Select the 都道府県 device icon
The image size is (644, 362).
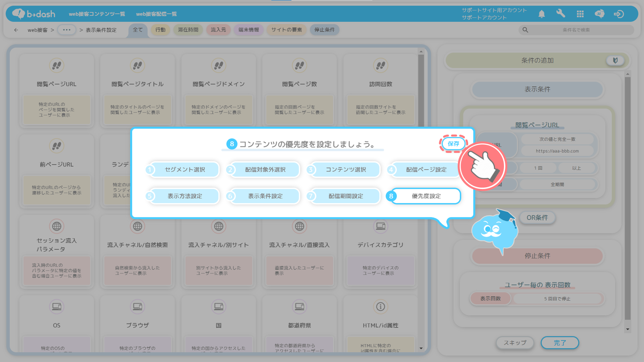tap(300, 306)
